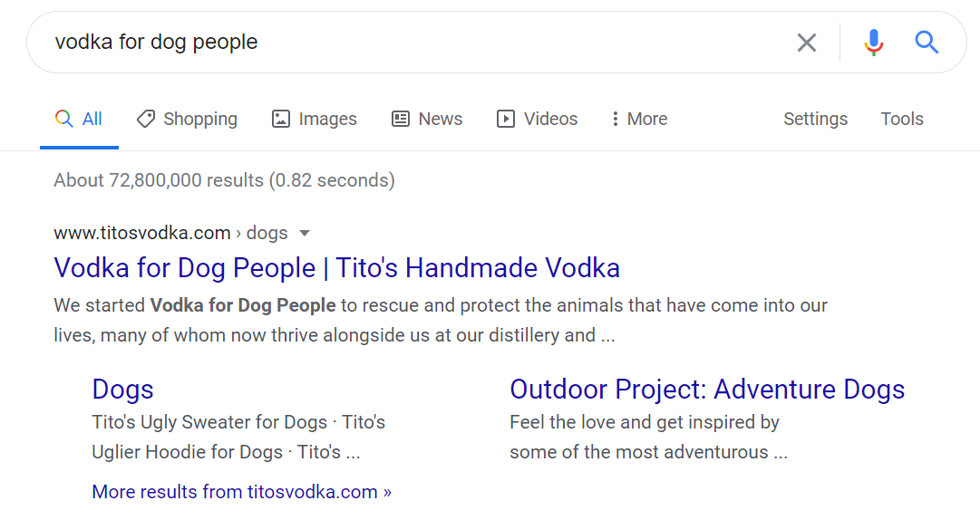The width and height of the screenshot is (980, 520).
Task: Switch to the Shopping tab label
Action: coord(200,119)
